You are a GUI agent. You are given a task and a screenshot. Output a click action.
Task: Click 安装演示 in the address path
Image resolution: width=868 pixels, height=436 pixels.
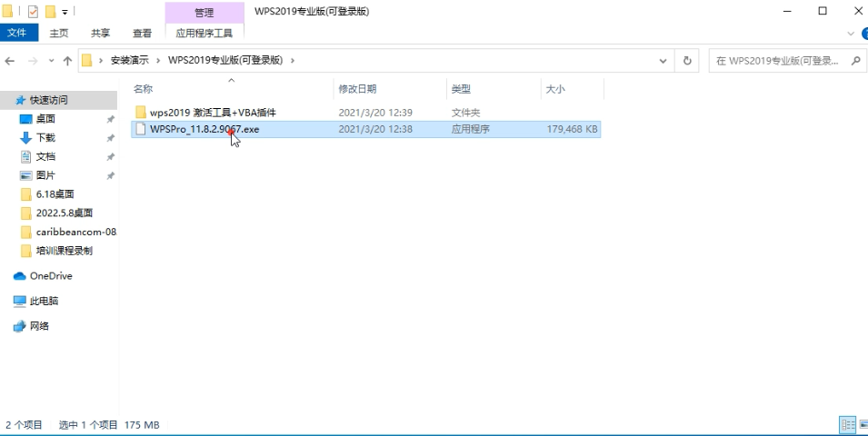[x=130, y=60]
